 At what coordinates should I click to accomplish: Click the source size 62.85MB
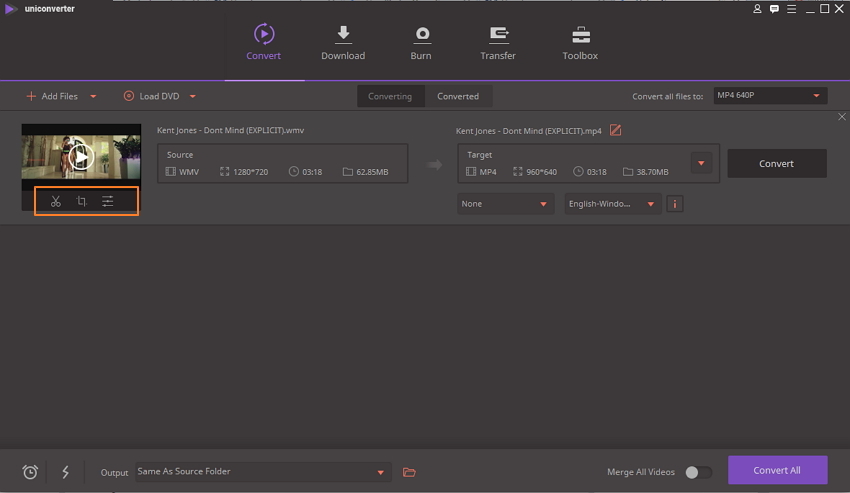click(372, 172)
